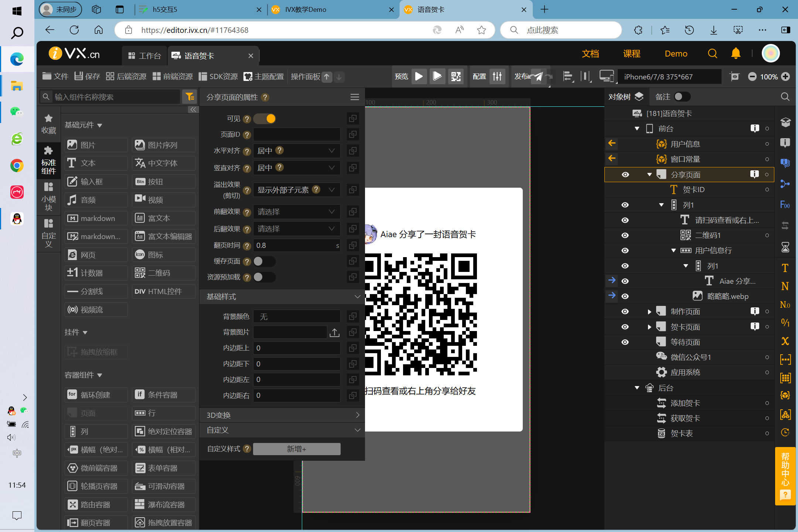
Task: Add the 视频 video component
Action: coord(163,200)
